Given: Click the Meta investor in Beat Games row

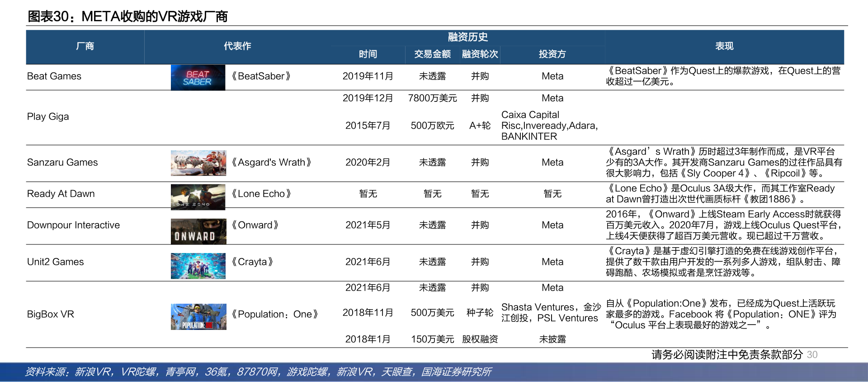Looking at the screenshot, I should pyautogui.click(x=552, y=76).
